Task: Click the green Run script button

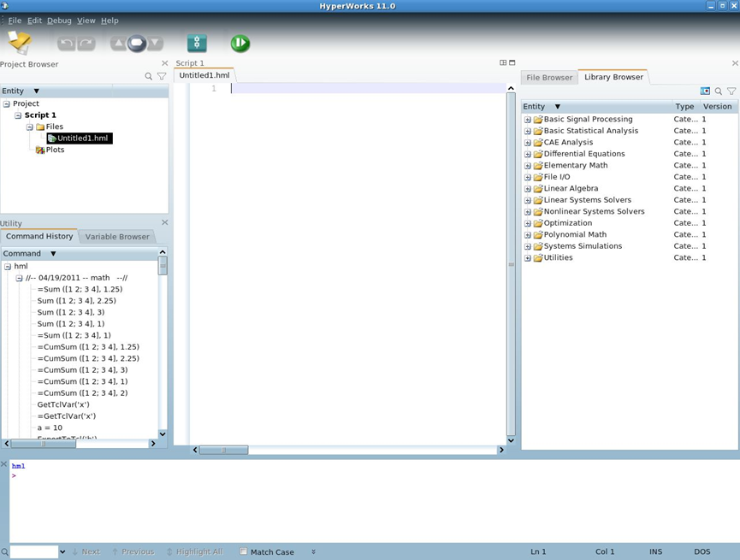Action: click(240, 44)
